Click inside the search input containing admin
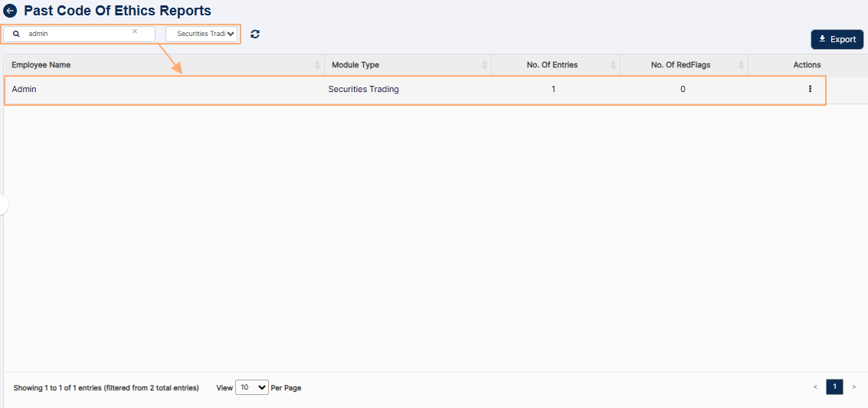 77,34
